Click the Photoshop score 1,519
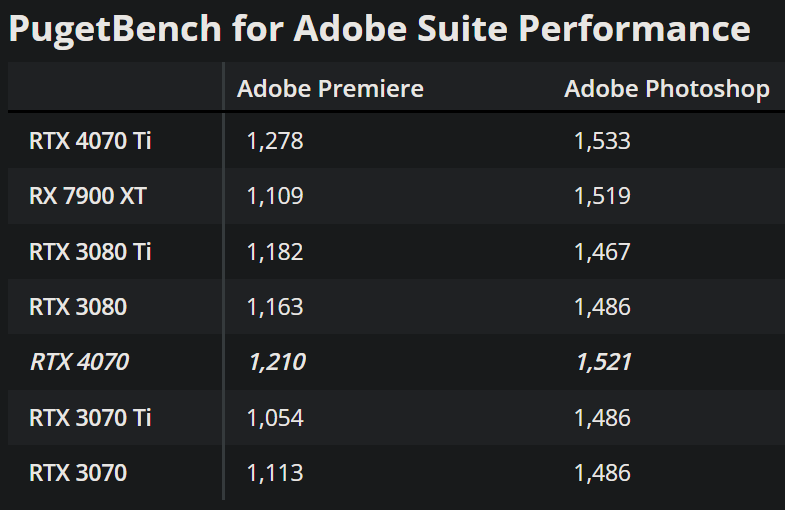Image resolution: width=785 pixels, height=510 pixels. tap(602, 196)
